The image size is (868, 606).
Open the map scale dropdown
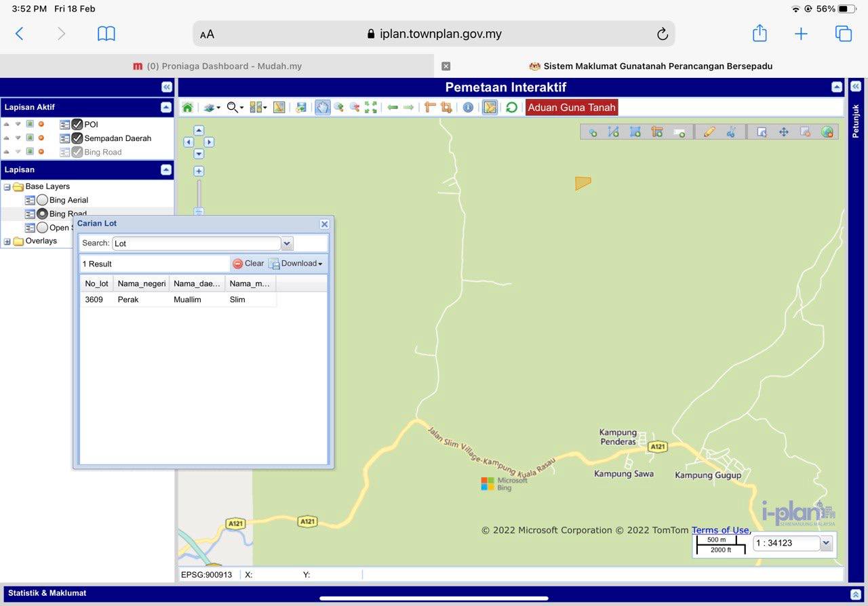point(825,543)
